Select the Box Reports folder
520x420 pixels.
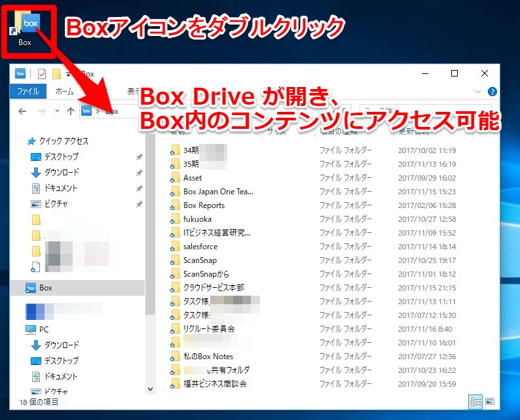pyautogui.click(x=197, y=205)
